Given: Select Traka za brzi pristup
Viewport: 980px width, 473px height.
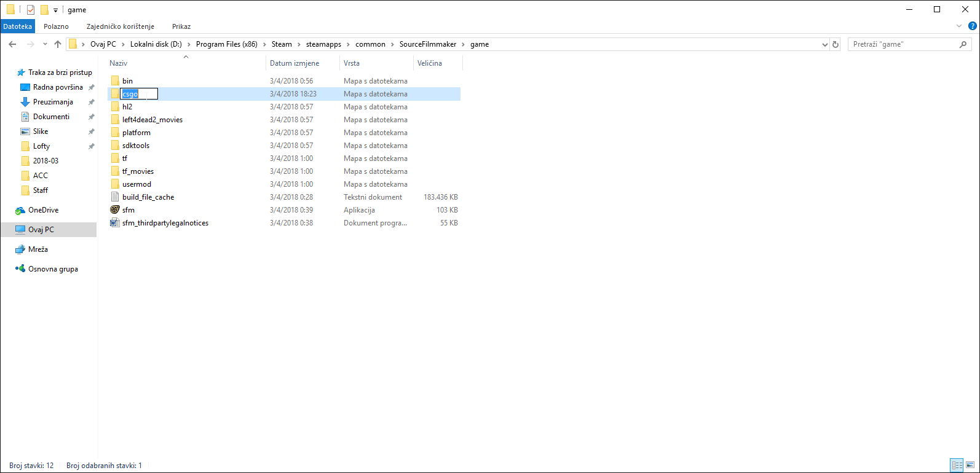Looking at the screenshot, I should pyautogui.click(x=60, y=72).
